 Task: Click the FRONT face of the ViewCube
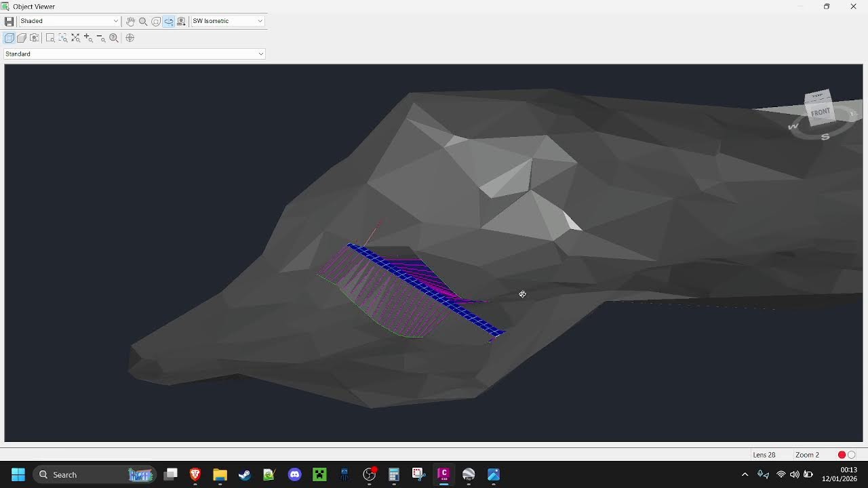click(x=821, y=113)
